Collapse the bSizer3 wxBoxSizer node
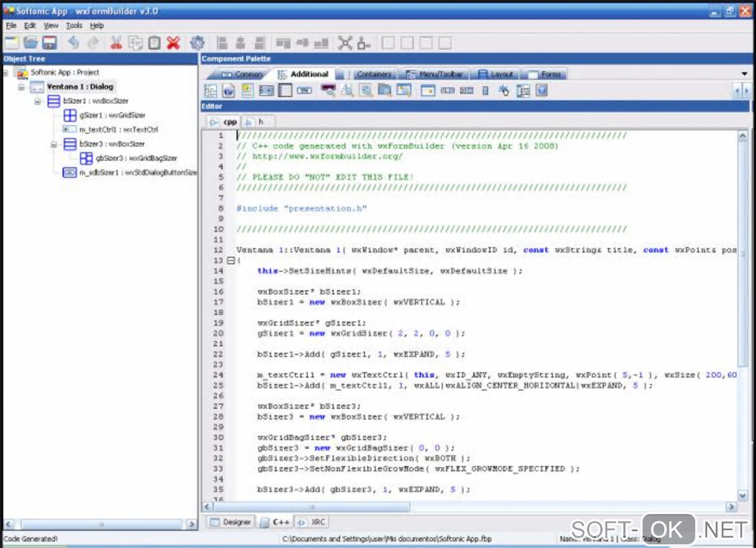 click(x=54, y=144)
